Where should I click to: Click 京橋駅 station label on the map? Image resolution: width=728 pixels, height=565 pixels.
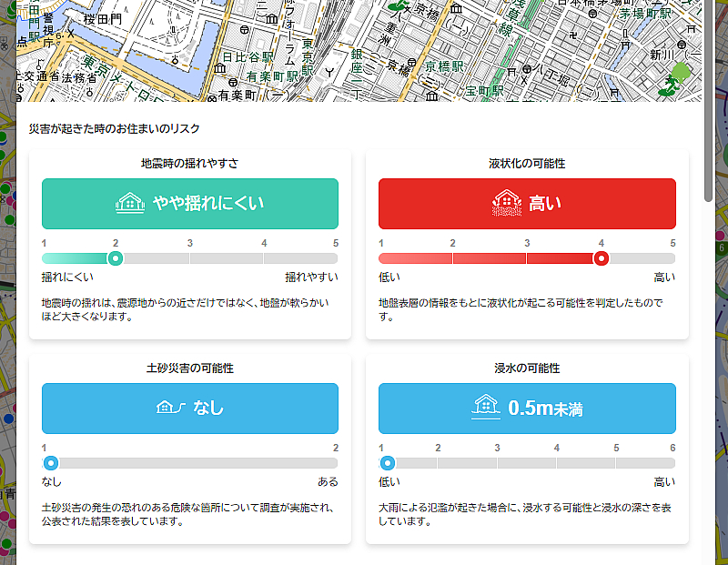tap(444, 66)
